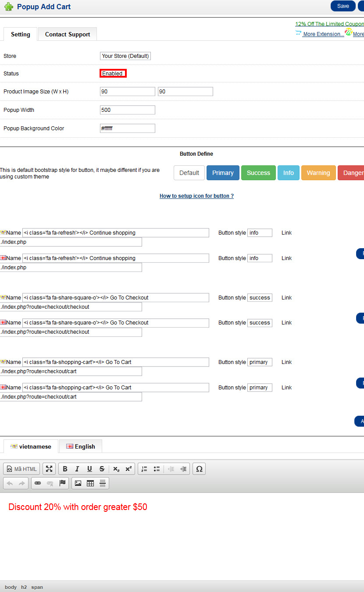Click the Save button
364x592 pixels.
(343, 6)
